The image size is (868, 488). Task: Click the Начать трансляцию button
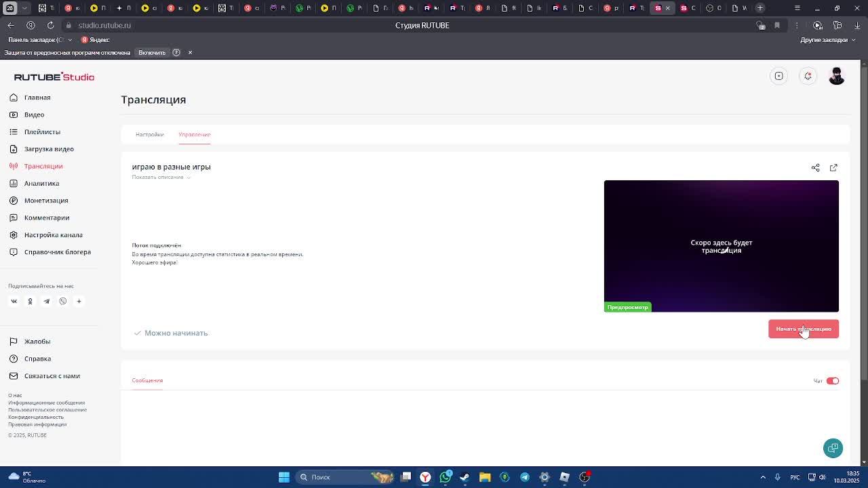pos(804,329)
